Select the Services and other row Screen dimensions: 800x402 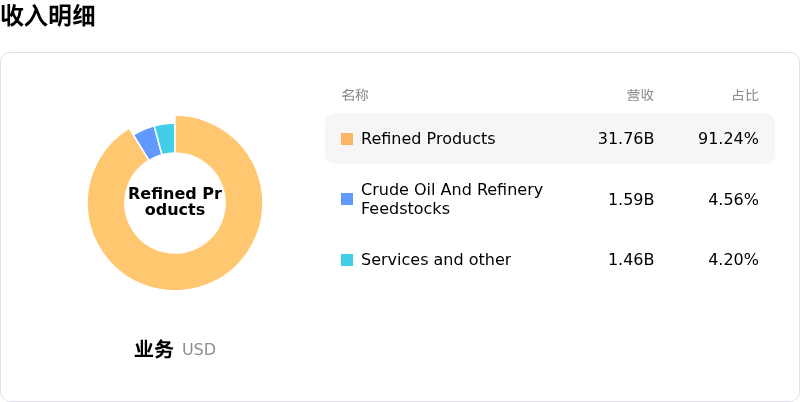[x=436, y=260]
